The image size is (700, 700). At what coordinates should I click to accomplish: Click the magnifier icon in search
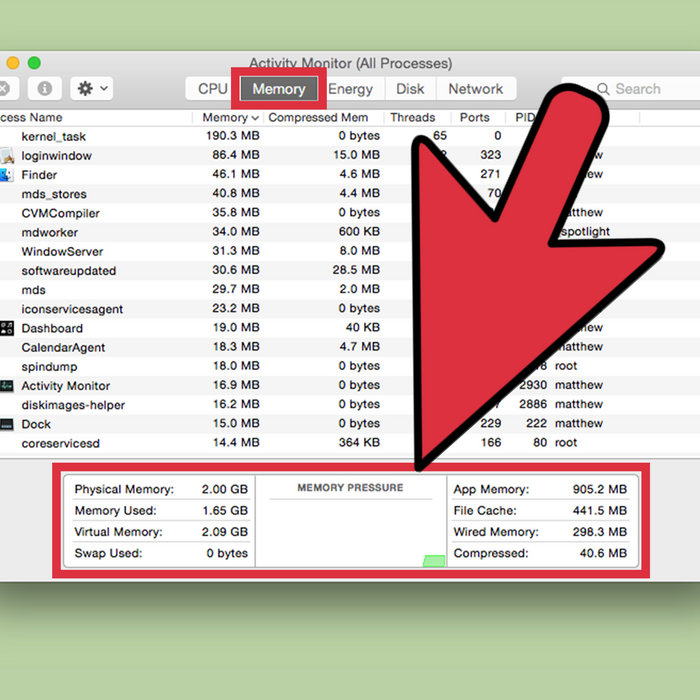[x=603, y=89]
